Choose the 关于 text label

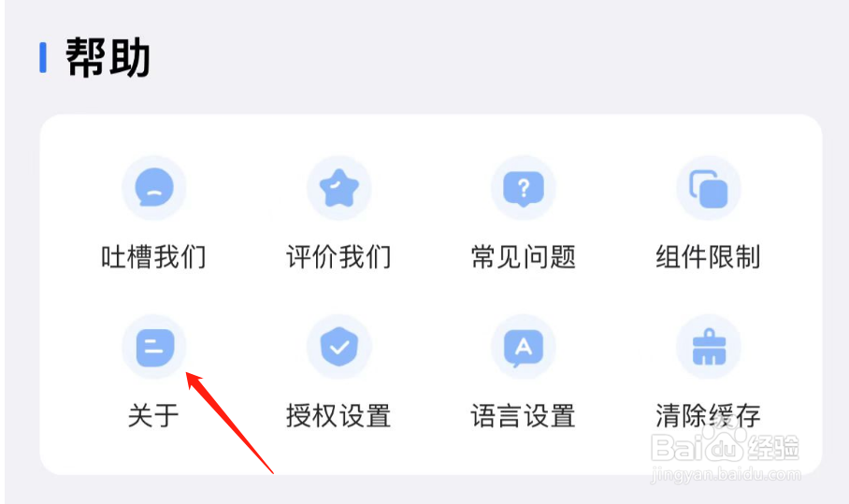point(153,416)
